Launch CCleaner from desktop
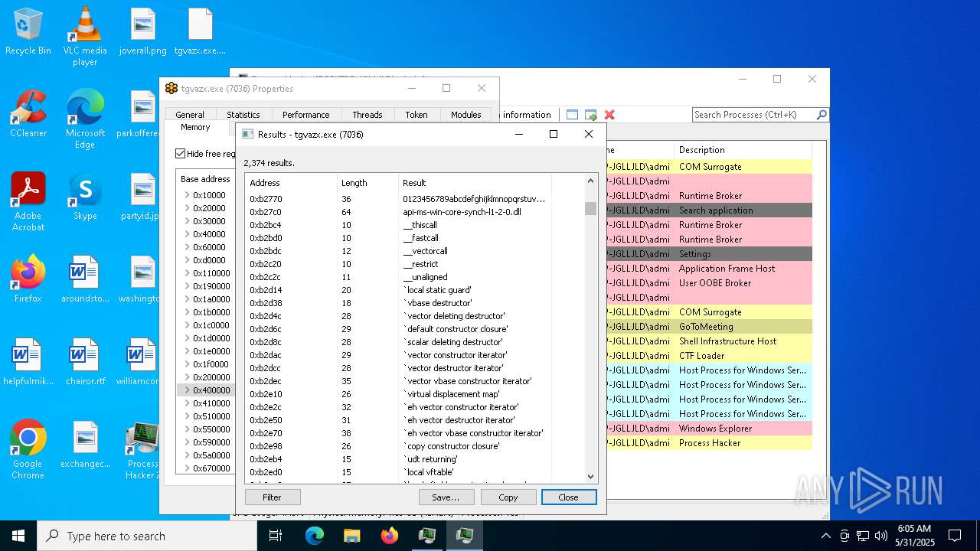Viewport: 980px width, 551px height. pos(28,115)
